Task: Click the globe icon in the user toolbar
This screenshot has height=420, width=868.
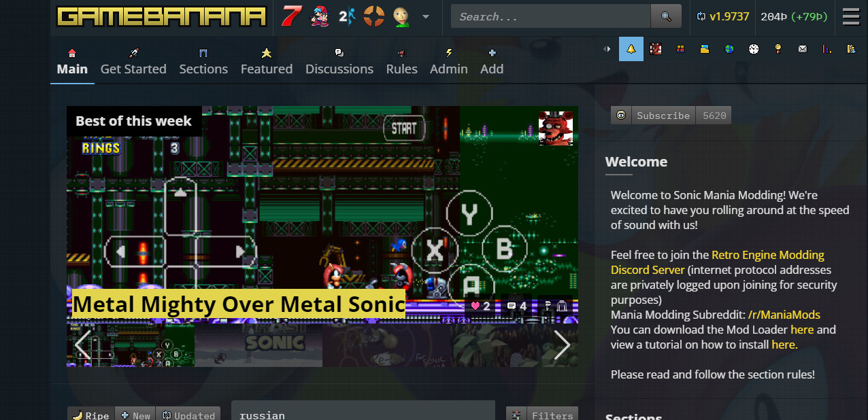Action: (729, 48)
